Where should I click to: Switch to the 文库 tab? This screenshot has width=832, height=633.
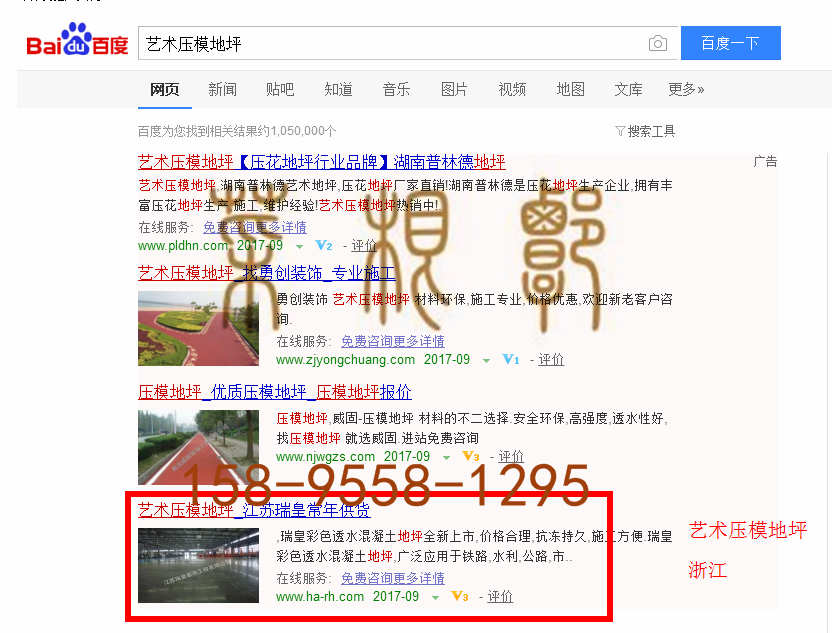click(x=628, y=89)
